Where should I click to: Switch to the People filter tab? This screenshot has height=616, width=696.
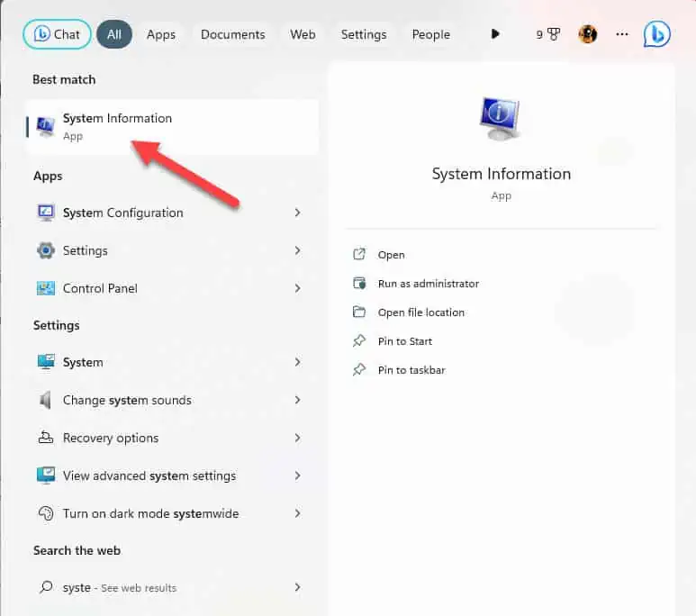pos(431,34)
